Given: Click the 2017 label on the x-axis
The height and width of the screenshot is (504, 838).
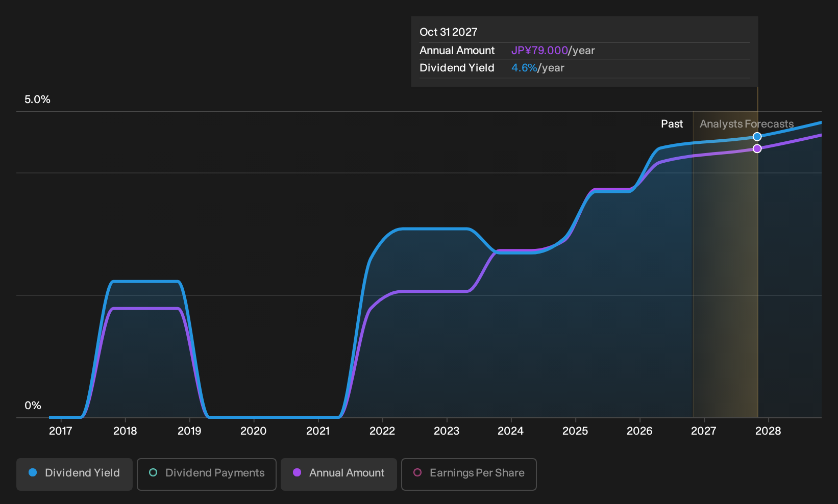Looking at the screenshot, I should [61, 431].
